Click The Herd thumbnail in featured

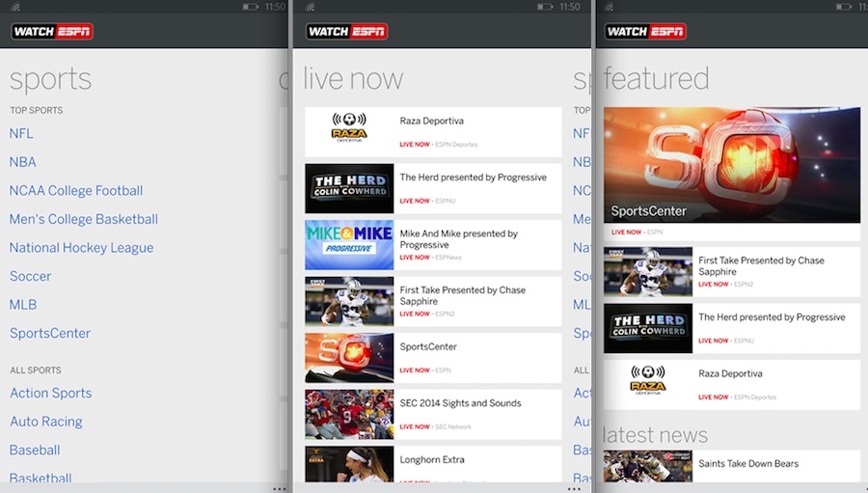click(x=648, y=328)
